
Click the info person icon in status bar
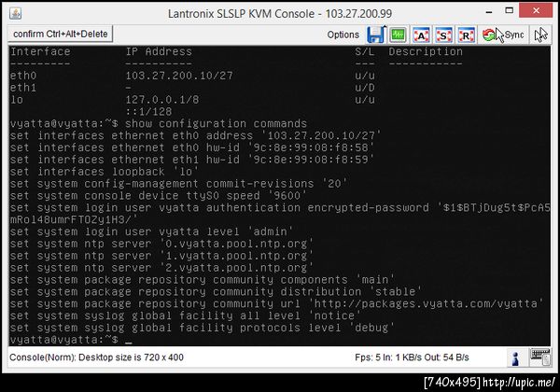pos(515,358)
